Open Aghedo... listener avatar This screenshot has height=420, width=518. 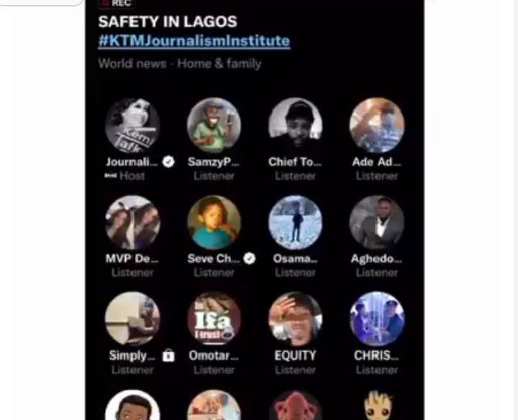click(377, 222)
